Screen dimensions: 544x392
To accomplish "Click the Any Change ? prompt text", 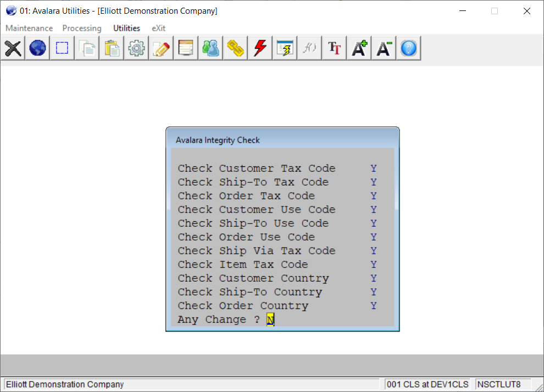I will [219, 319].
